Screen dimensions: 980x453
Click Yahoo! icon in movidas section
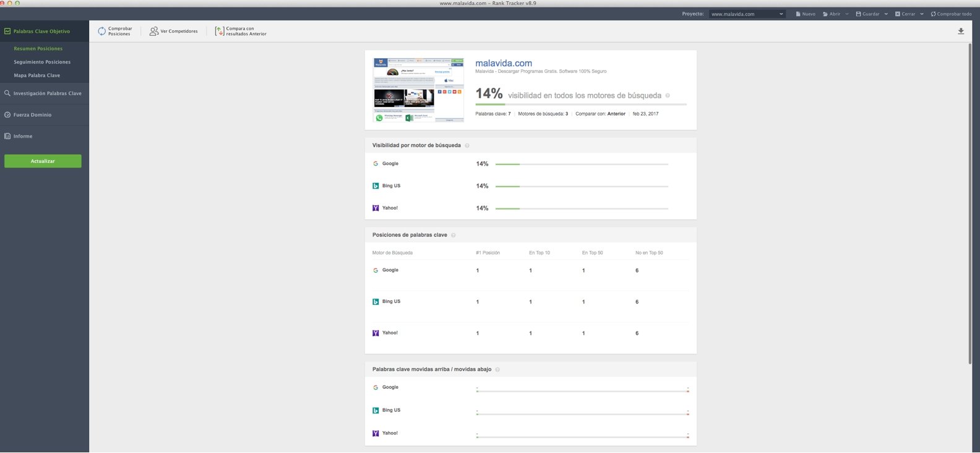point(376,433)
